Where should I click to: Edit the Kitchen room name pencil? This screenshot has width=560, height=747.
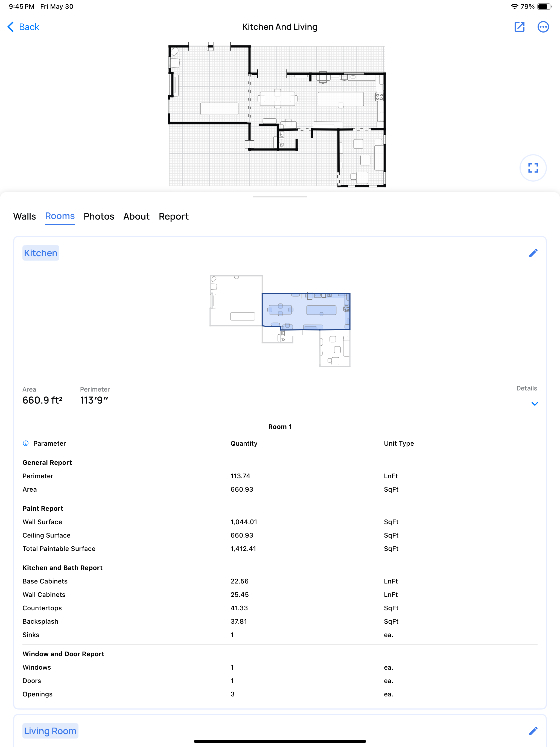tap(533, 253)
